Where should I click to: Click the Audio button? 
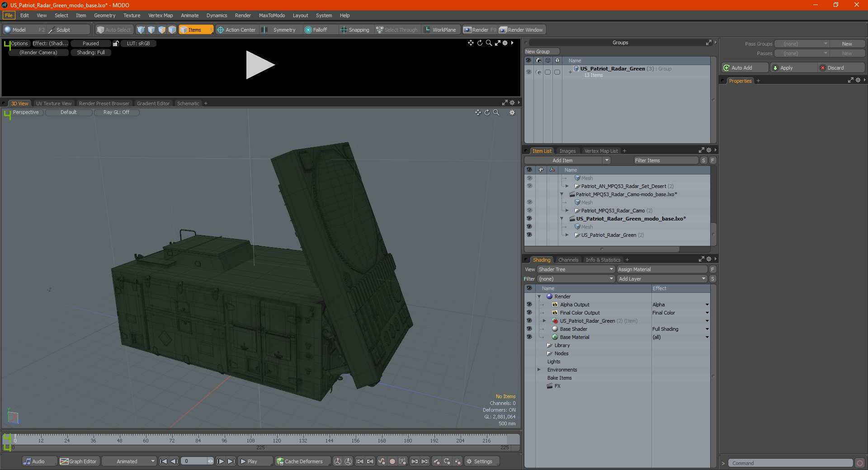(39, 461)
